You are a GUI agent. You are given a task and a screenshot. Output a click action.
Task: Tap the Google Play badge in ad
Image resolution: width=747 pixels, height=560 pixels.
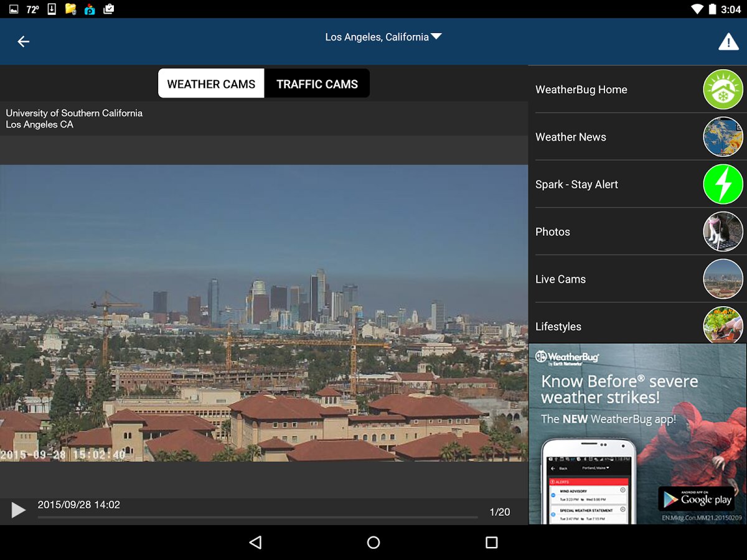[x=697, y=499]
